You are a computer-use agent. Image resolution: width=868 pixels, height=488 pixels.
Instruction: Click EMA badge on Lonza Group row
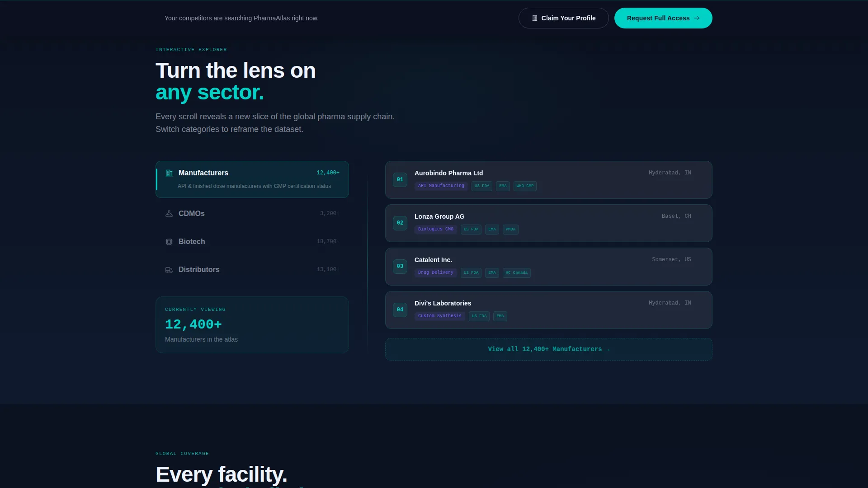492,230
